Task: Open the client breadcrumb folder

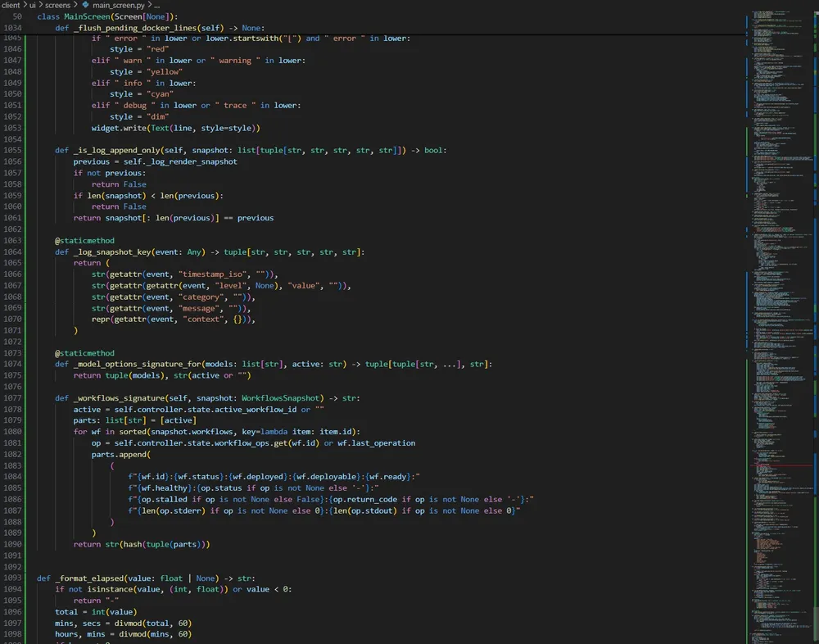Action: point(11,5)
